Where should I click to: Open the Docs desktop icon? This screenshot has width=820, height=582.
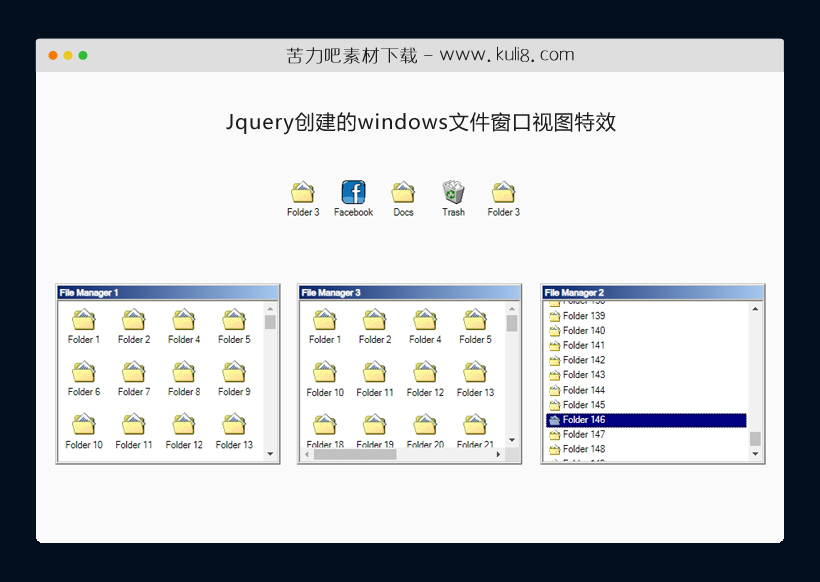pos(403,191)
